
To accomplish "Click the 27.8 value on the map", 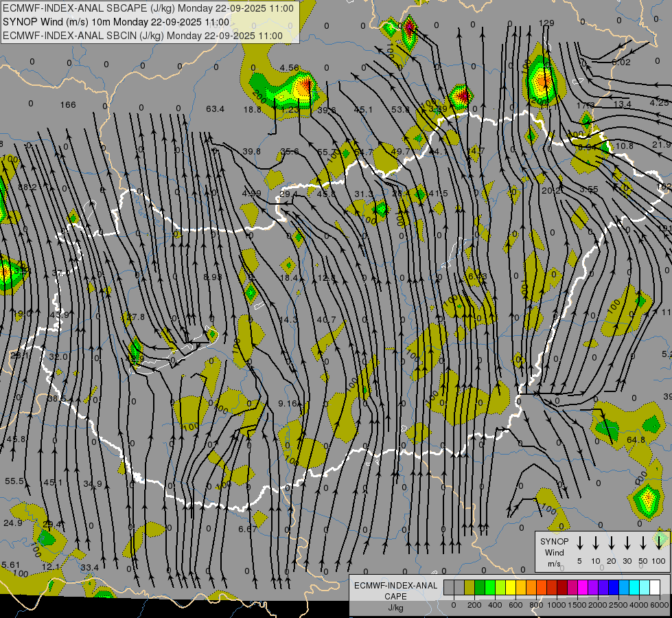I will tap(135, 317).
